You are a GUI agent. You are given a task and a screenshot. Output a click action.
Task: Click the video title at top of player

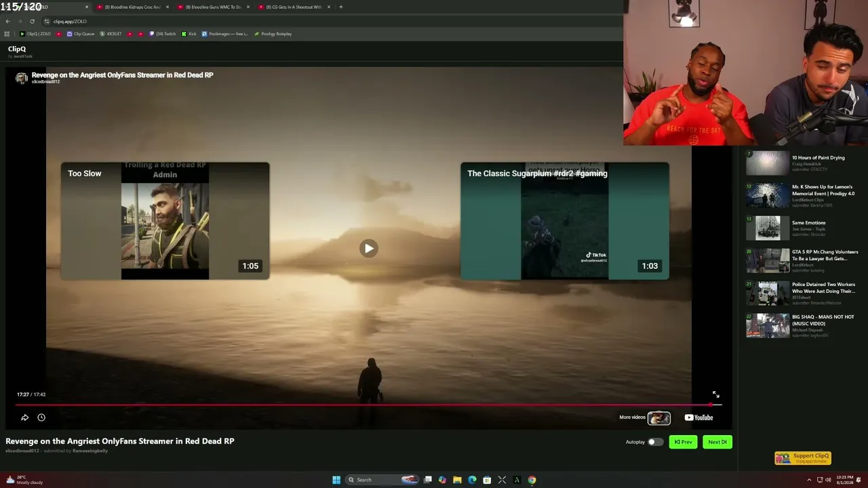123,75
